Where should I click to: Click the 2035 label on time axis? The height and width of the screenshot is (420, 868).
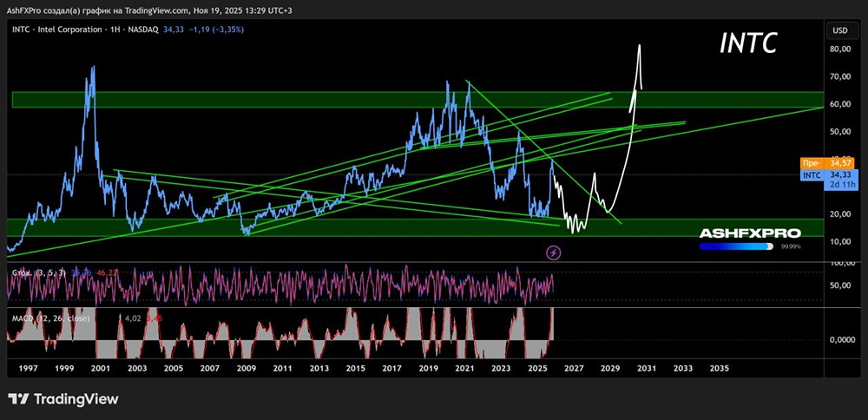pos(719,368)
